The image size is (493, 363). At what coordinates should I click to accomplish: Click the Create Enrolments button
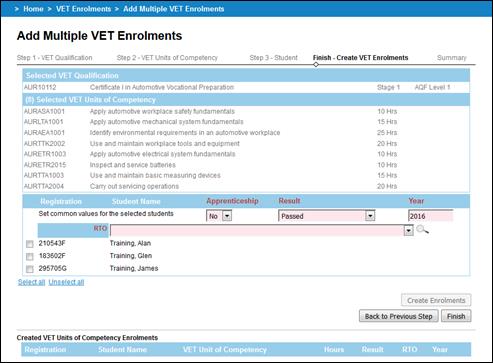[436, 300]
